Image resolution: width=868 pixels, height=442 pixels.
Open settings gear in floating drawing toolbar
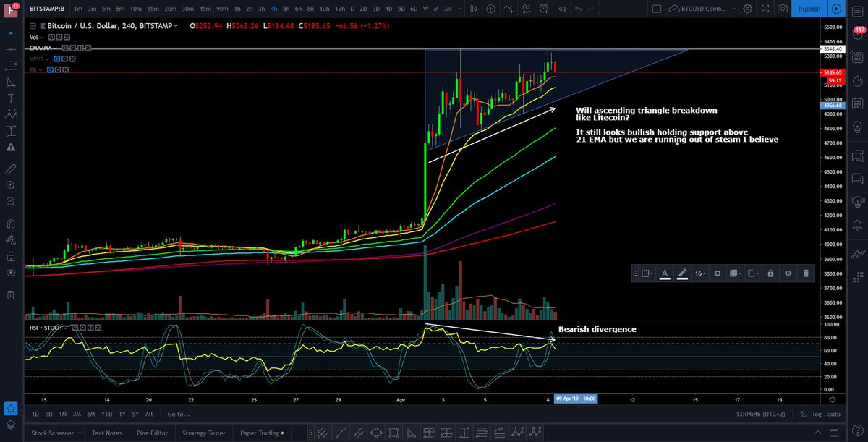click(x=718, y=273)
